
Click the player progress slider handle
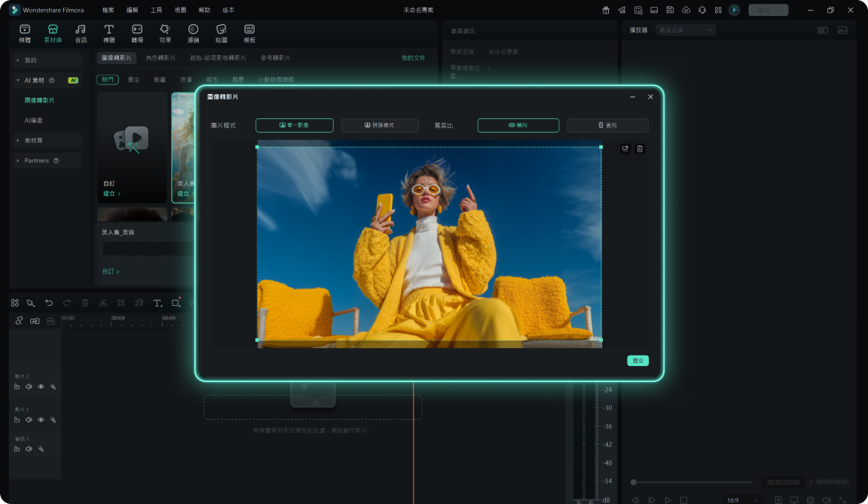(634, 482)
